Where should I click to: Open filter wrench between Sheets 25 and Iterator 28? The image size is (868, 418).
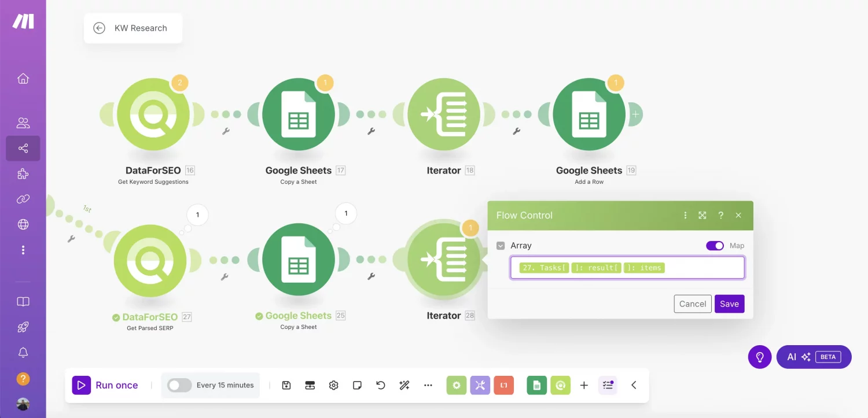(x=372, y=277)
